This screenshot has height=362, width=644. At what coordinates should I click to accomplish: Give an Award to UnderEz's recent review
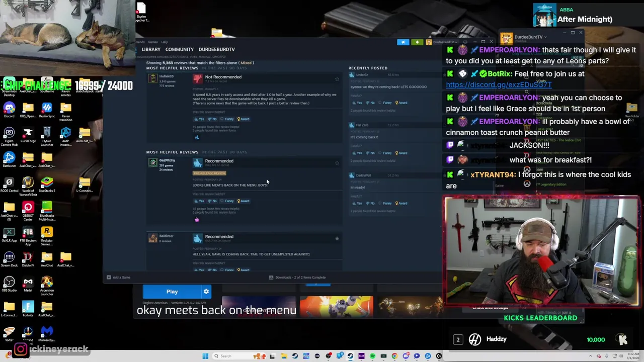click(x=401, y=103)
